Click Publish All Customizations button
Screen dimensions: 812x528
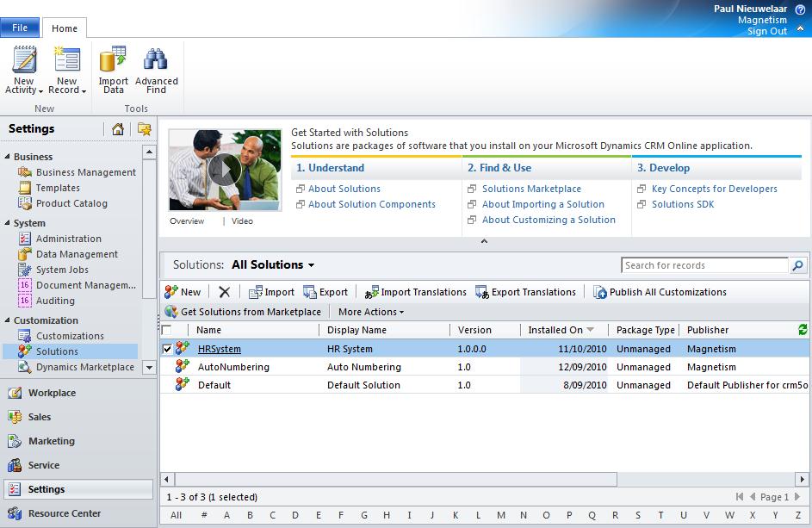point(660,292)
